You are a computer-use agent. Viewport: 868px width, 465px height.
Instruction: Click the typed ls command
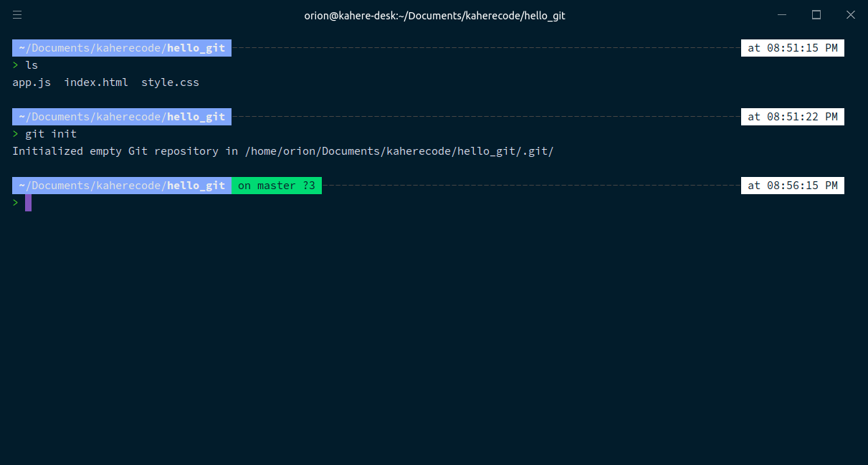[x=32, y=65]
